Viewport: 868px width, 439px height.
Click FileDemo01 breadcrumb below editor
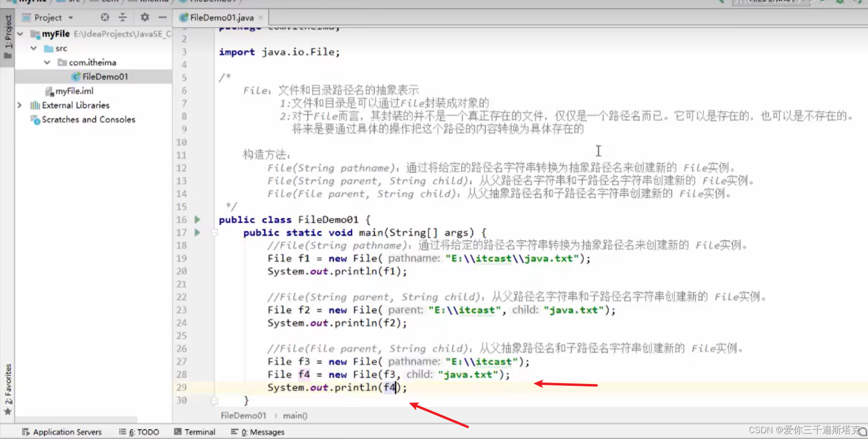243,415
